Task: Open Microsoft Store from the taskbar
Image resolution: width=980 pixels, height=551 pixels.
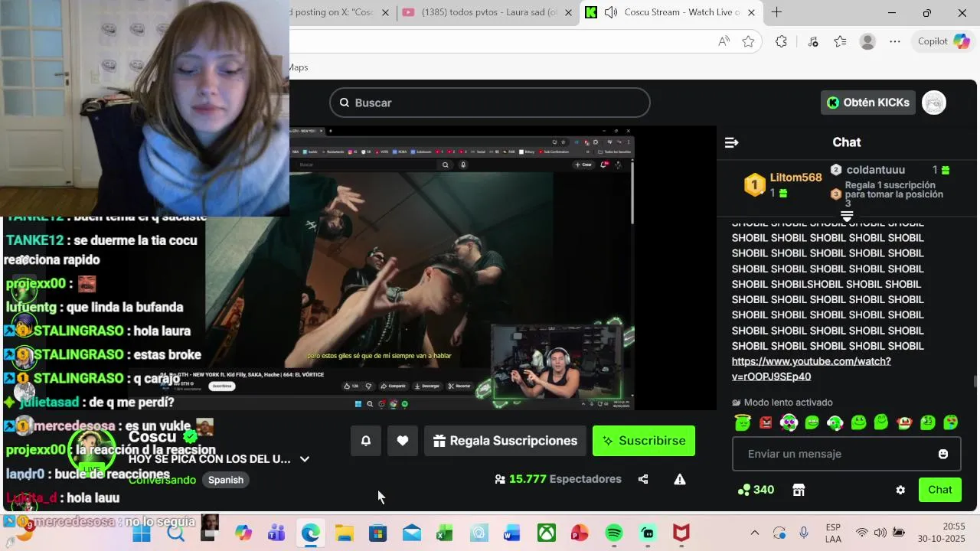Action: (x=377, y=533)
